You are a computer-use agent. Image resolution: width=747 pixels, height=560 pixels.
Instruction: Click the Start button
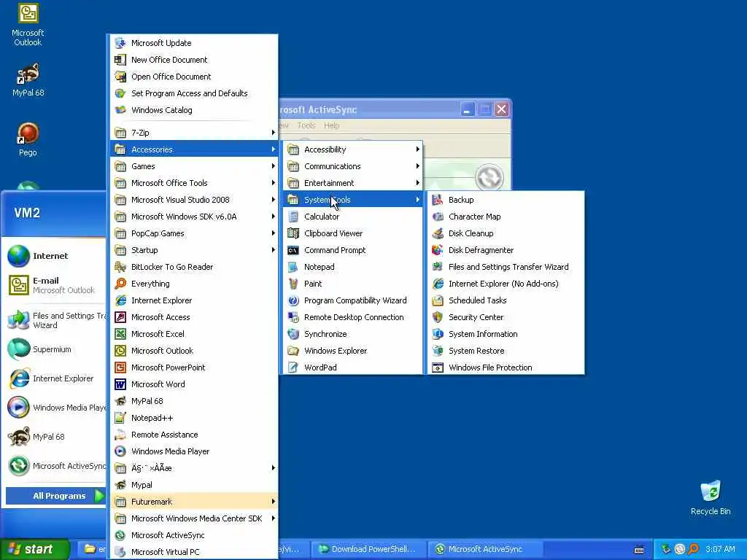(x=35, y=549)
